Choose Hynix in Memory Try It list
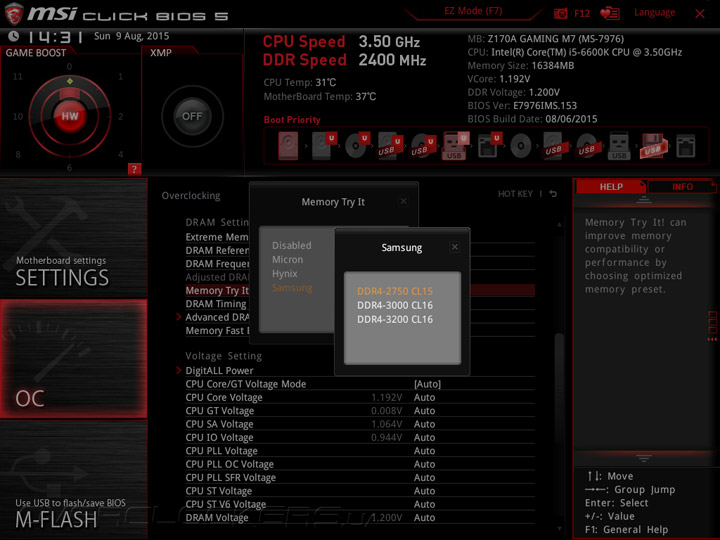The height and width of the screenshot is (540, 720). 285,274
